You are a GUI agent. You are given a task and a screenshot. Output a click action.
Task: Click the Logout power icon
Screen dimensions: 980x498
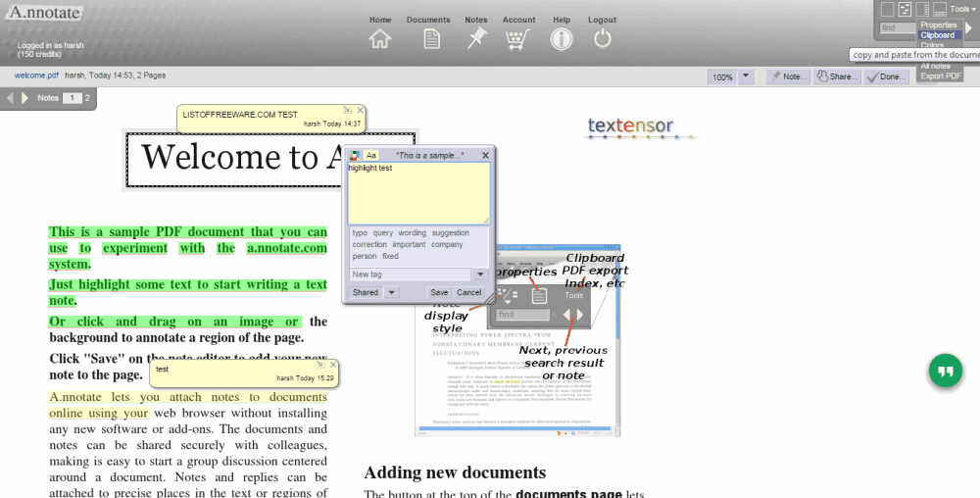pyautogui.click(x=603, y=39)
